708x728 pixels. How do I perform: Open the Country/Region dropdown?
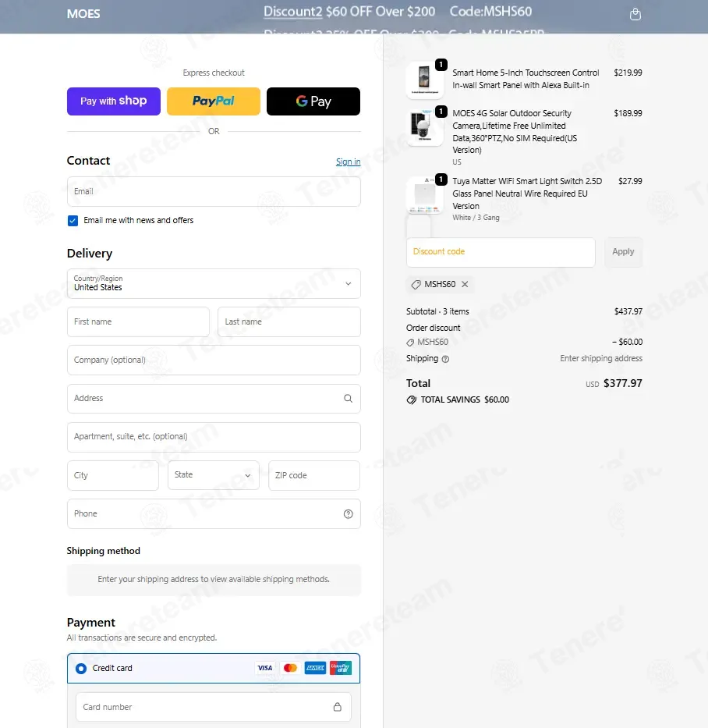[214, 284]
